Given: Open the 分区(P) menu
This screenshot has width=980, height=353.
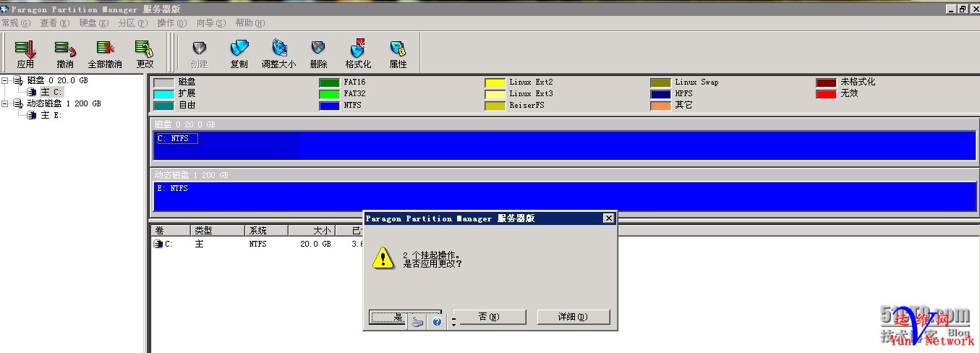Looking at the screenshot, I should (x=133, y=23).
